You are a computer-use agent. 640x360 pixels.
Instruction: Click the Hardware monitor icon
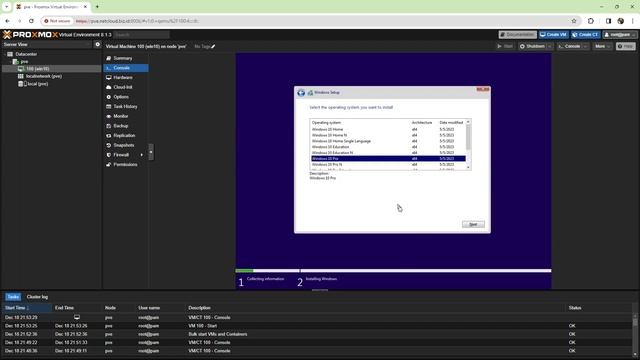109,78
